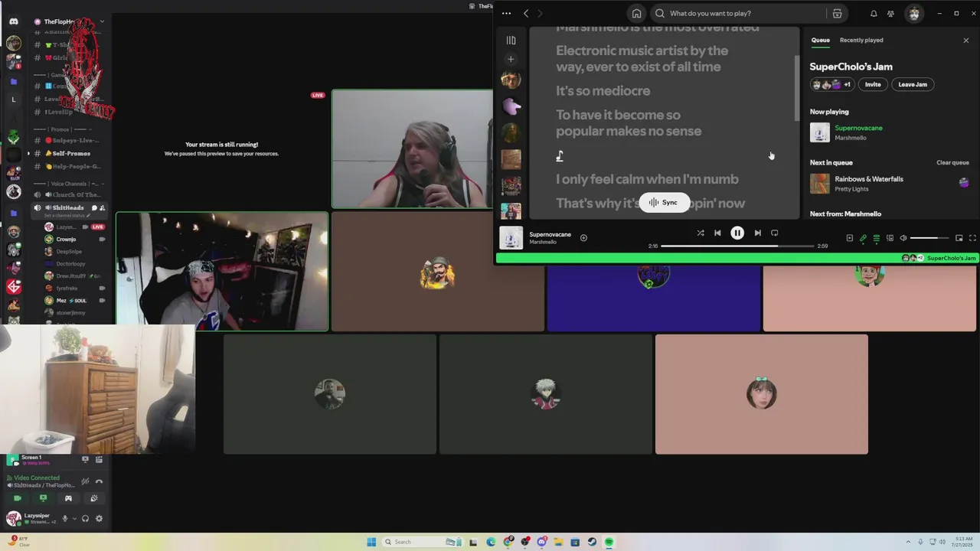Open Friend Activity icon in Spotify
980x551 pixels.
[890, 13]
